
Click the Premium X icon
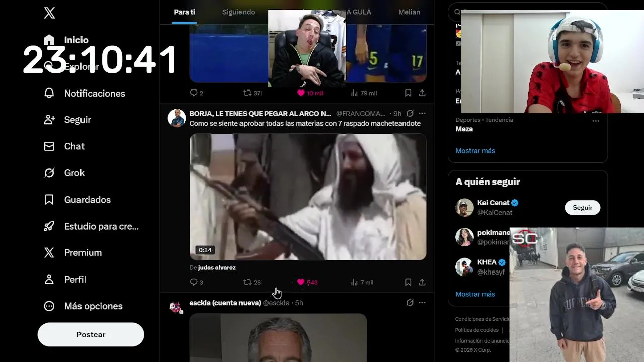point(49,253)
